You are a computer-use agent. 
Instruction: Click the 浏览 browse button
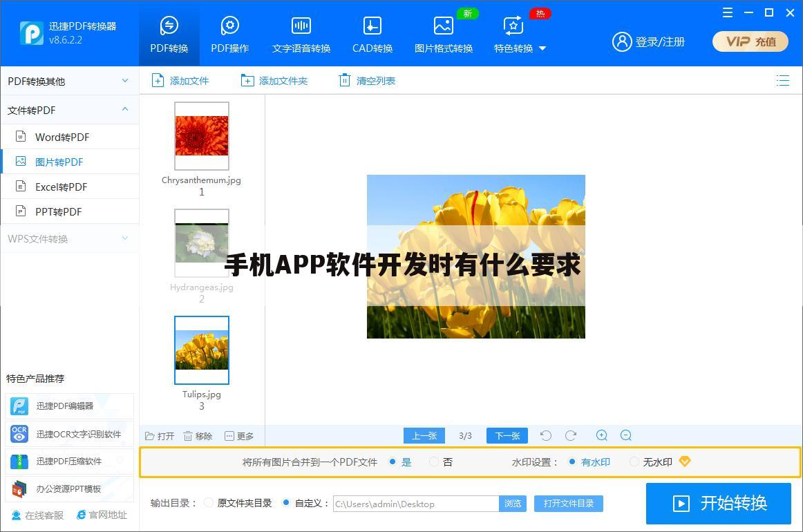(513, 504)
